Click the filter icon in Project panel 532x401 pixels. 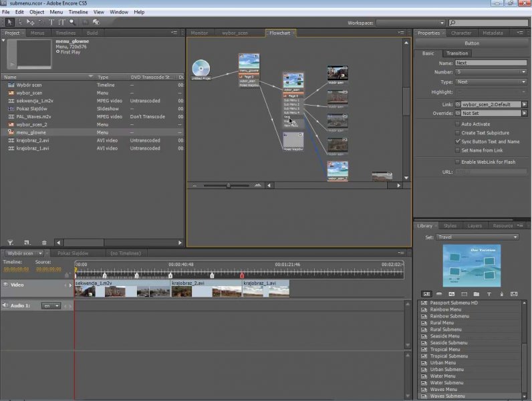point(10,243)
